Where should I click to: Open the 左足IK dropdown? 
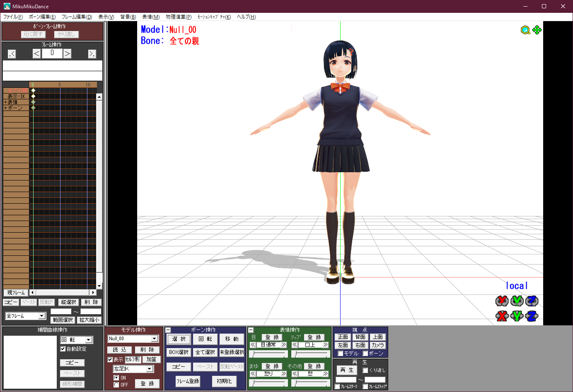point(150,369)
